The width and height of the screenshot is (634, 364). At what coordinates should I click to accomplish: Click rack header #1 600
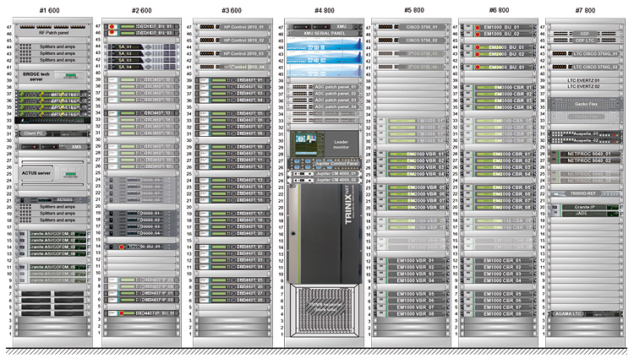click(x=49, y=10)
